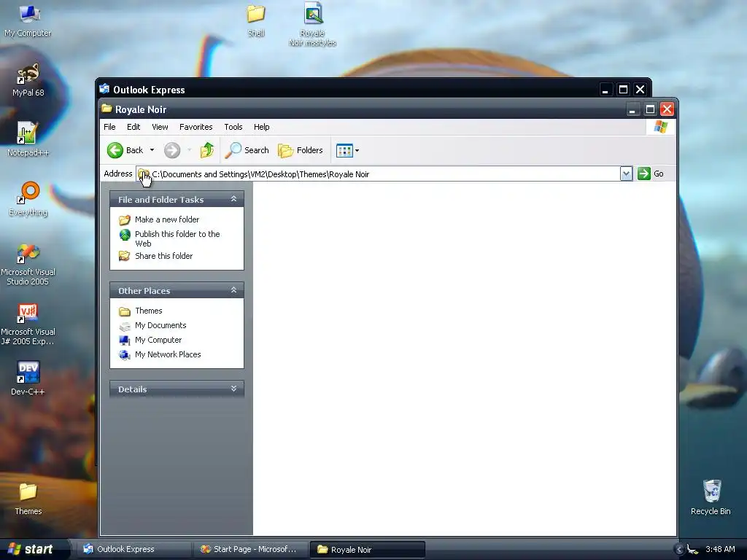Expand hidden system tray icons arrow
The height and width of the screenshot is (560, 747).
pos(679,550)
